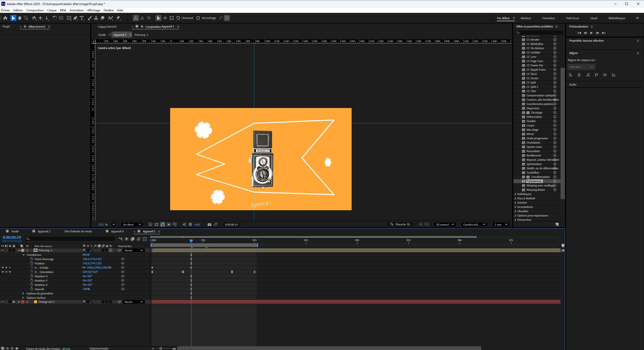This screenshot has height=350, width=644.
Task: Open the Calque menu
Action: (x=52, y=10)
